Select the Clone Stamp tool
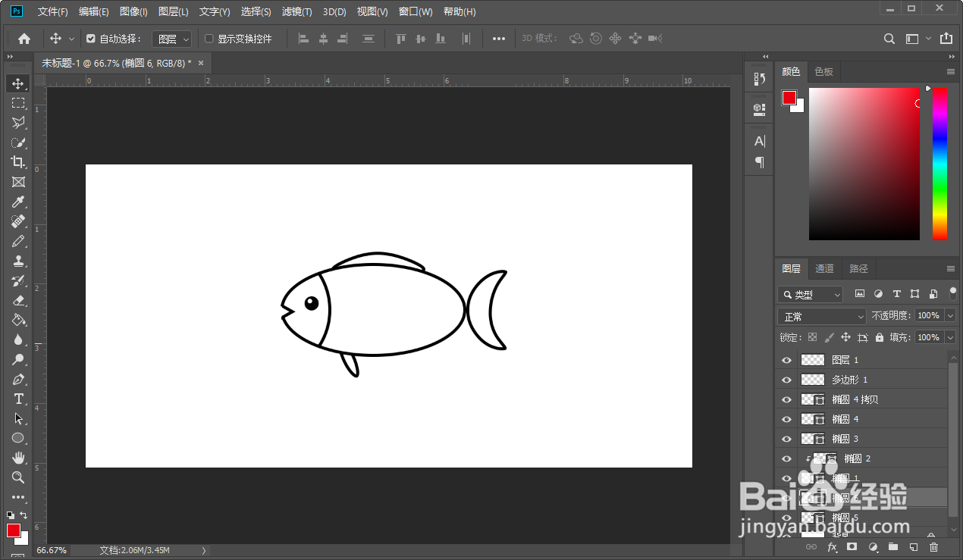The width and height of the screenshot is (963, 560). coord(18,261)
